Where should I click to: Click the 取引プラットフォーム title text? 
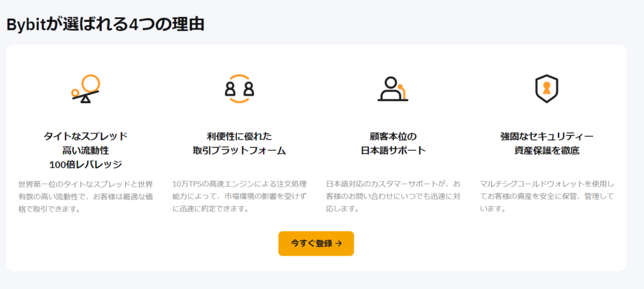point(240,150)
